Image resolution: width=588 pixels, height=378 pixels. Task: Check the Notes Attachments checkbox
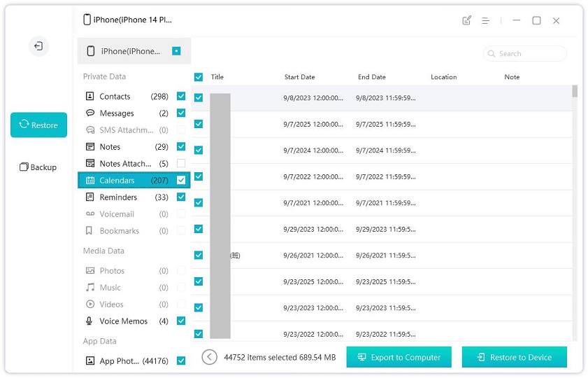tap(181, 163)
